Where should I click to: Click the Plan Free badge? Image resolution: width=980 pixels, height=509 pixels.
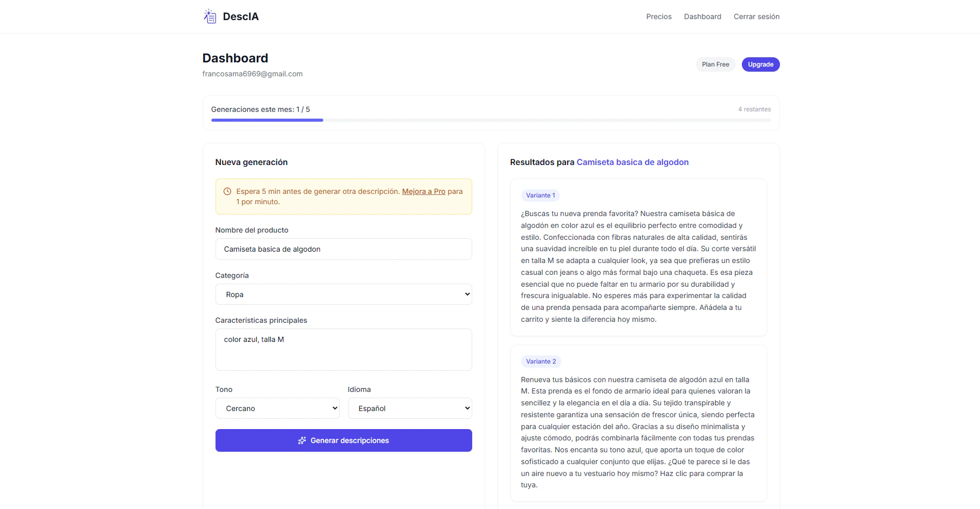click(716, 64)
